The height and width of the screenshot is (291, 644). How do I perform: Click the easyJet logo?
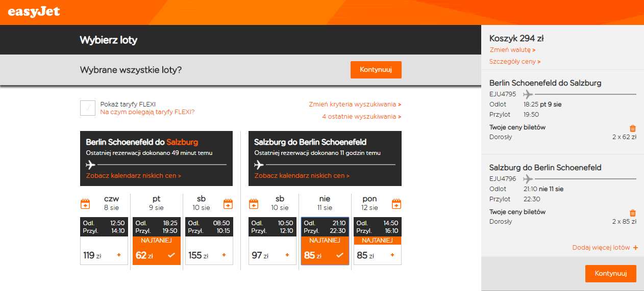34,11
